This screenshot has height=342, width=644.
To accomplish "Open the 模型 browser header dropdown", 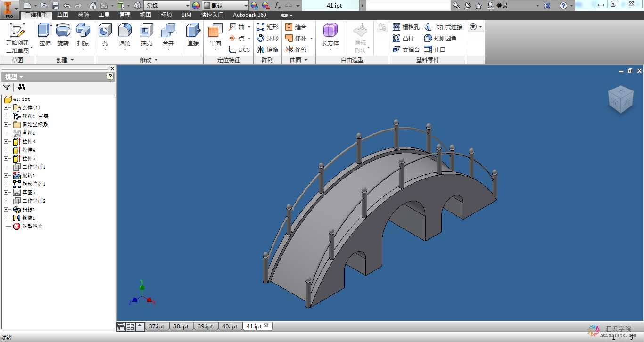I will click(14, 77).
